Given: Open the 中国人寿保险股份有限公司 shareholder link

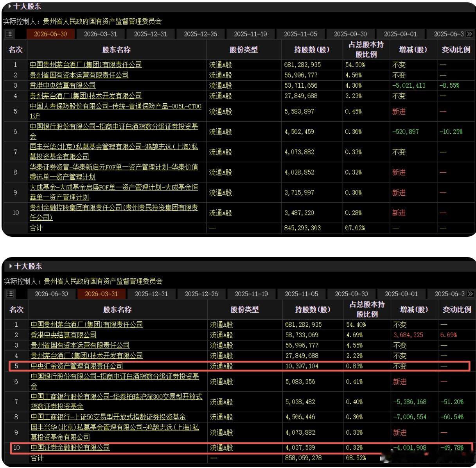Looking at the screenshot, I should pyautogui.click(x=116, y=111).
